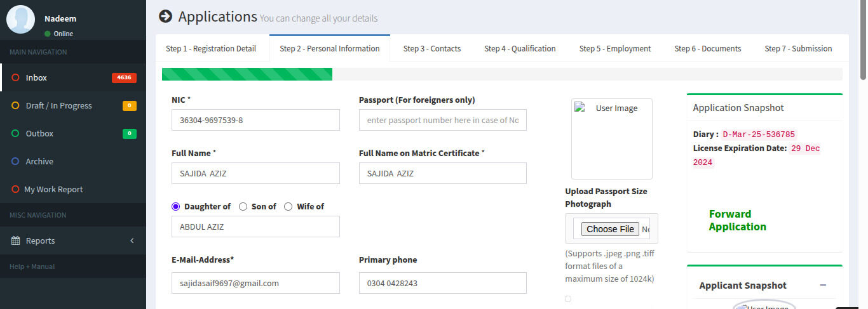The width and height of the screenshot is (868, 309).
Task: Click the Inbox 4636 count badge
Action: (124, 78)
